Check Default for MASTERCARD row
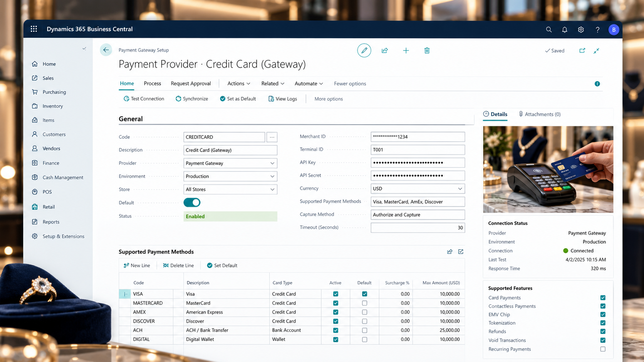This screenshot has width=644, height=362. [364, 303]
